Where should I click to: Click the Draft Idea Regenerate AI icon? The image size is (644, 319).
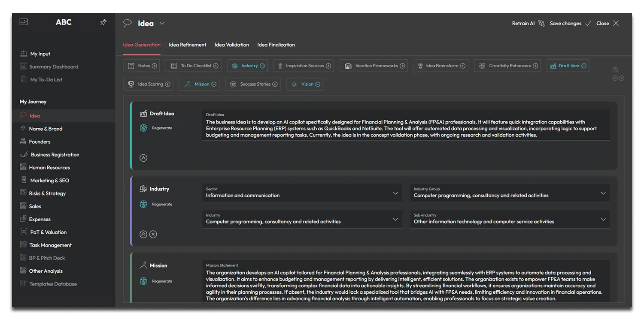143,128
